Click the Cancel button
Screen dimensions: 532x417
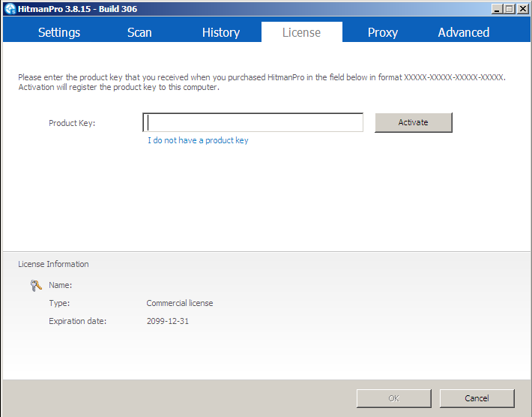[477, 398]
